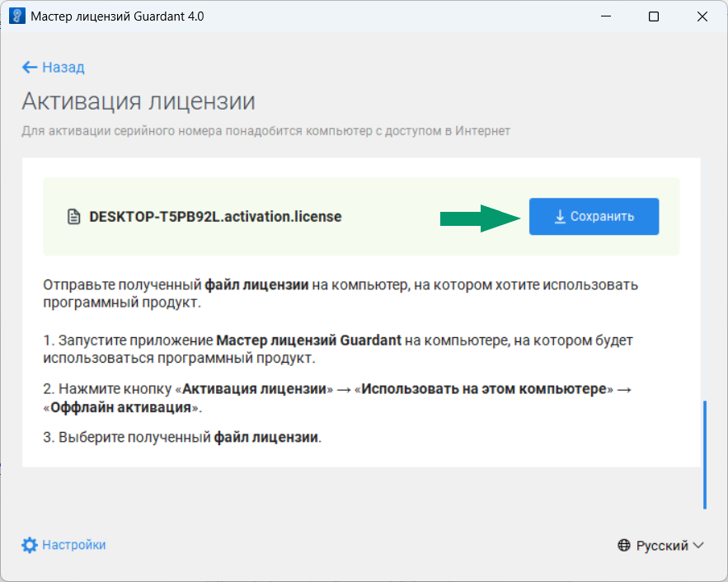Open the Русский language selector

pos(661,545)
